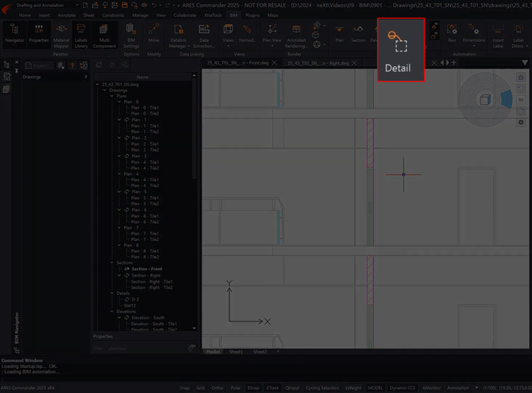
Task: Collapse the Elevations tree group
Action: point(112,311)
